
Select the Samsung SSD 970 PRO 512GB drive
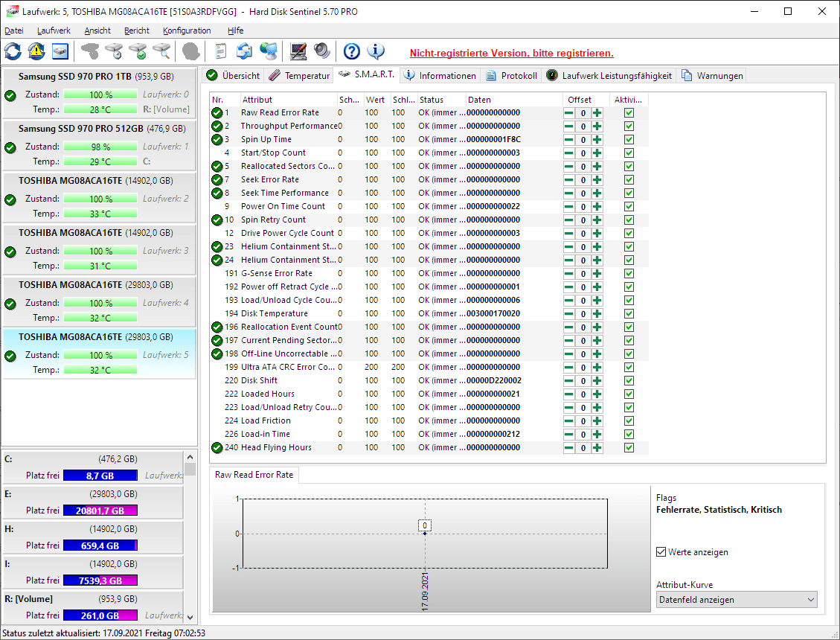click(x=99, y=144)
